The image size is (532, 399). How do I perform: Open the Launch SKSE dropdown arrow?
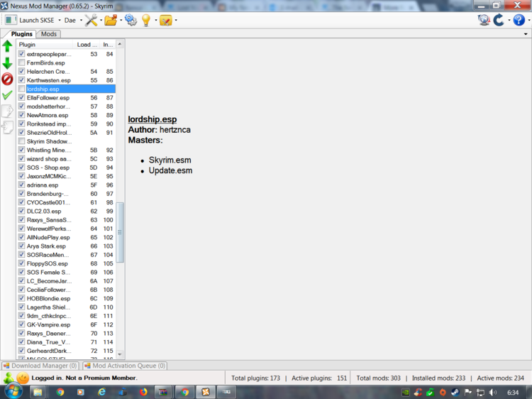60,21
